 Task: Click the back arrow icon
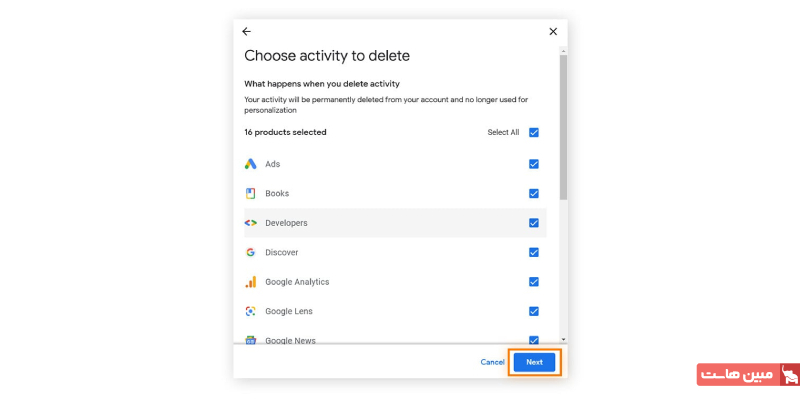pyautogui.click(x=247, y=32)
